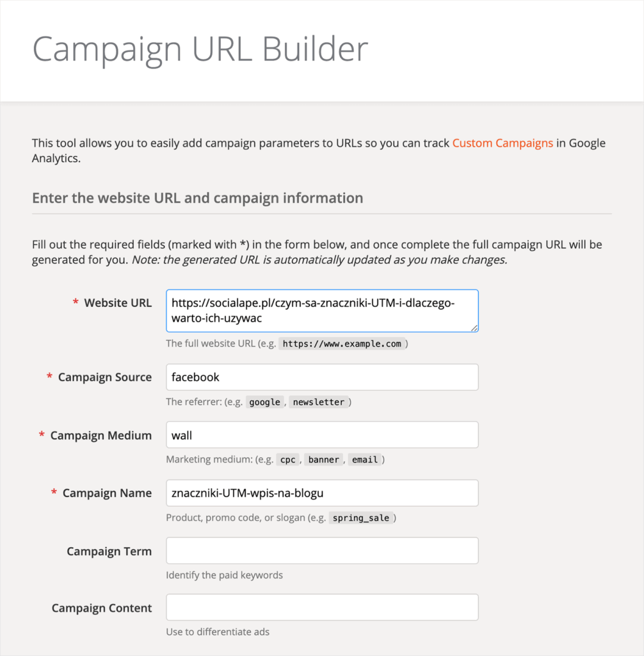Screen dimensions: 644x656
Task: Click the Campaign Source label
Action: (x=104, y=377)
